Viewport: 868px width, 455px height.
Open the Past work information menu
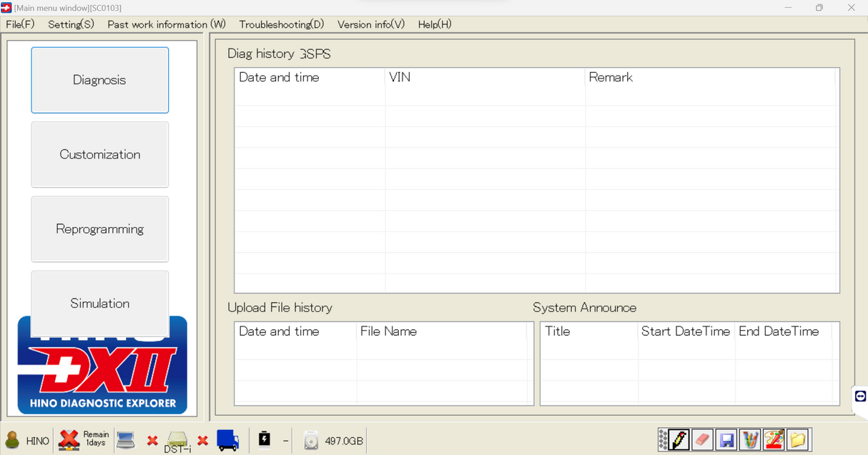pos(166,24)
